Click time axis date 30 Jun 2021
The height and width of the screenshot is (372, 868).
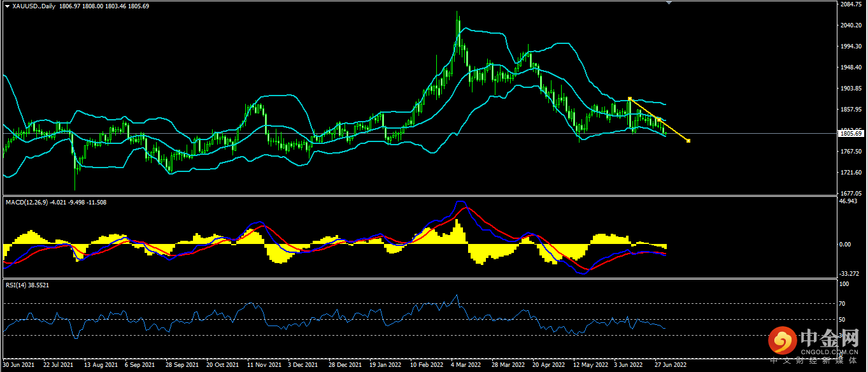[18, 366]
